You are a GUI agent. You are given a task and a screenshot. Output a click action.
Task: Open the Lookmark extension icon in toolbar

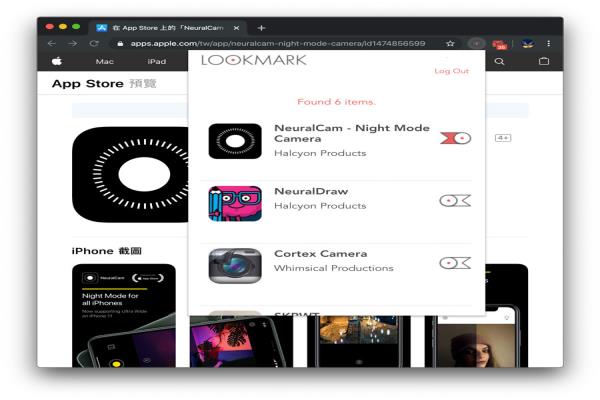click(476, 44)
